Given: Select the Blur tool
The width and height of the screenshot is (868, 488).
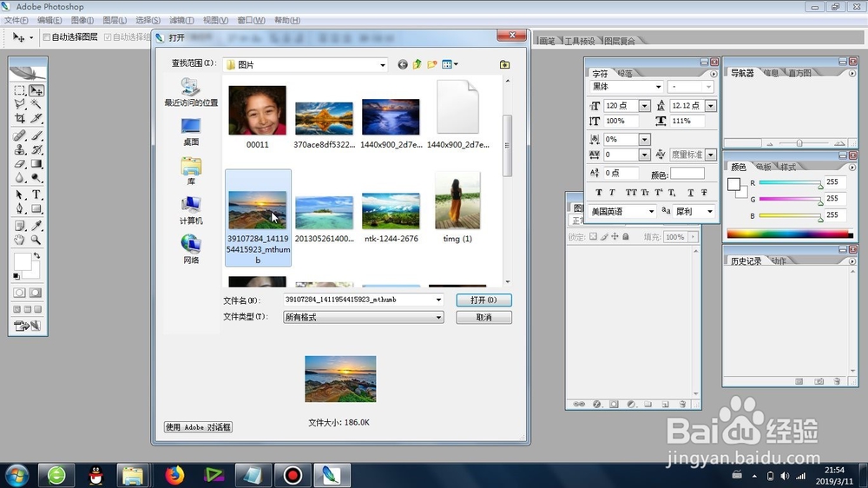Looking at the screenshot, I should tap(20, 178).
